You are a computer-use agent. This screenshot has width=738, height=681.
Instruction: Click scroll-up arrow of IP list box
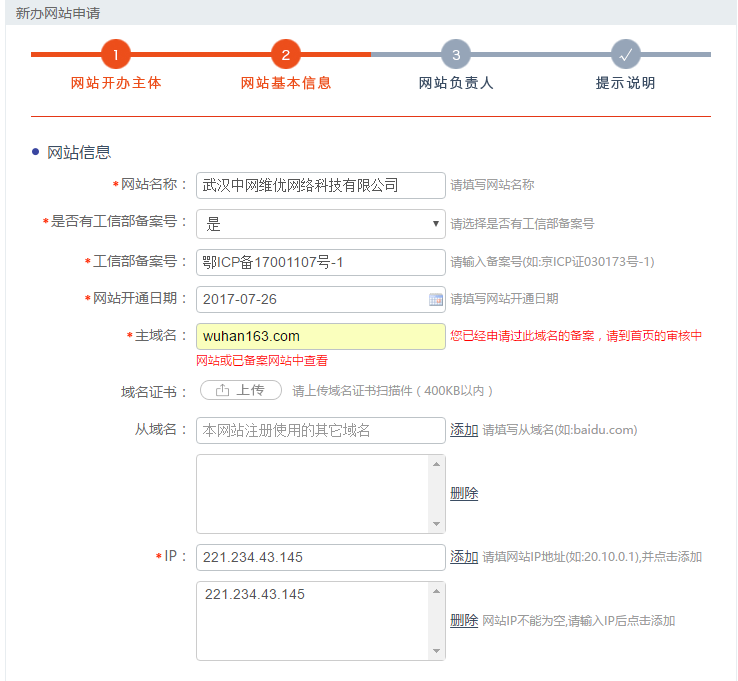(x=436, y=591)
